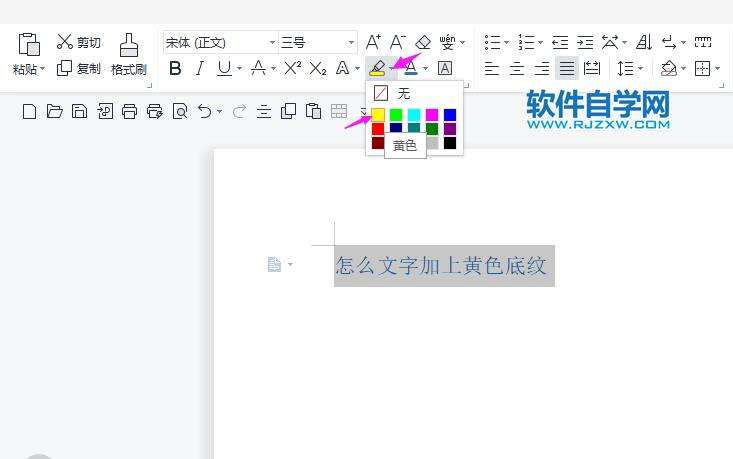Expand font color dropdown arrow
This screenshot has height=459, width=733.
pos(425,69)
